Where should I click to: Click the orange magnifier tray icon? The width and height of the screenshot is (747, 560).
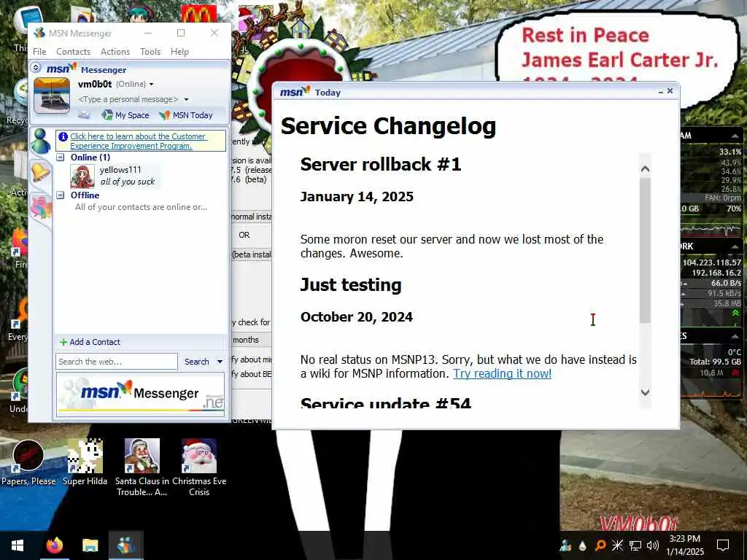tap(600, 545)
